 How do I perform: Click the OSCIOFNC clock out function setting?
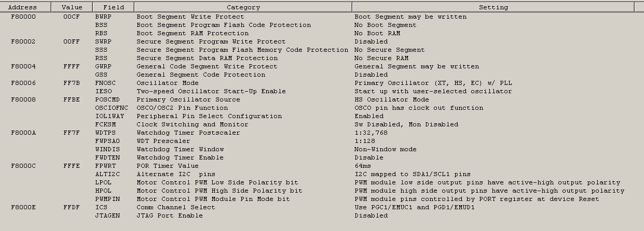click(419, 108)
